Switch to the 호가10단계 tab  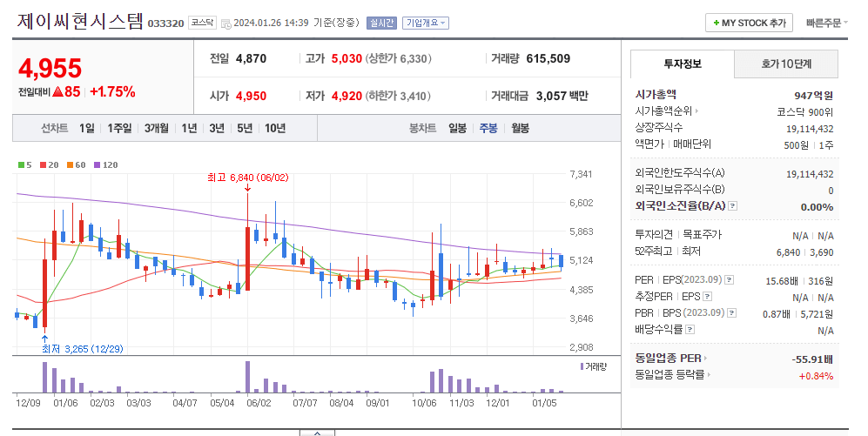[786, 64]
